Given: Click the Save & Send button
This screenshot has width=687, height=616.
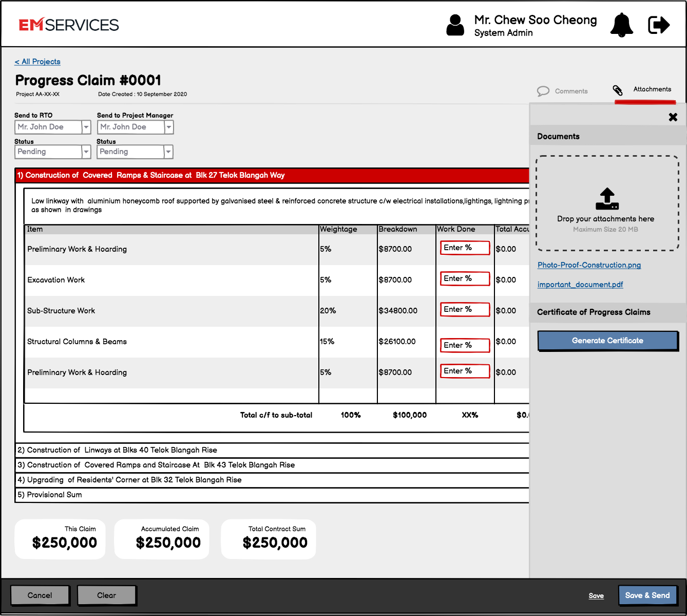Looking at the screenshot, I should 647,595.
